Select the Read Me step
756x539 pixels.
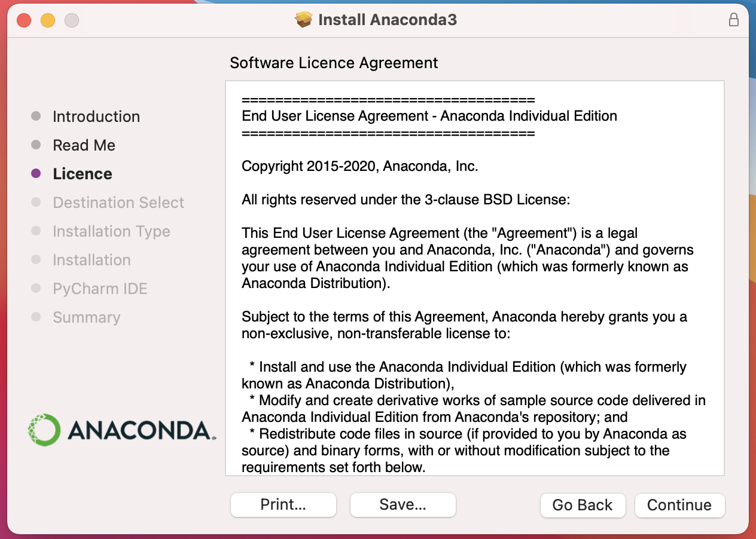tap(84, 145)
